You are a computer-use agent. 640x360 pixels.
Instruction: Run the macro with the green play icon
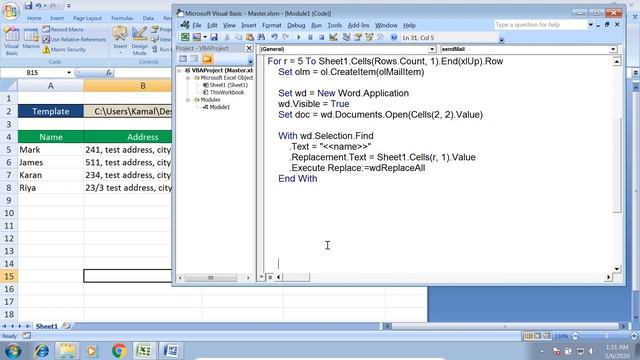tap(298, 37)
